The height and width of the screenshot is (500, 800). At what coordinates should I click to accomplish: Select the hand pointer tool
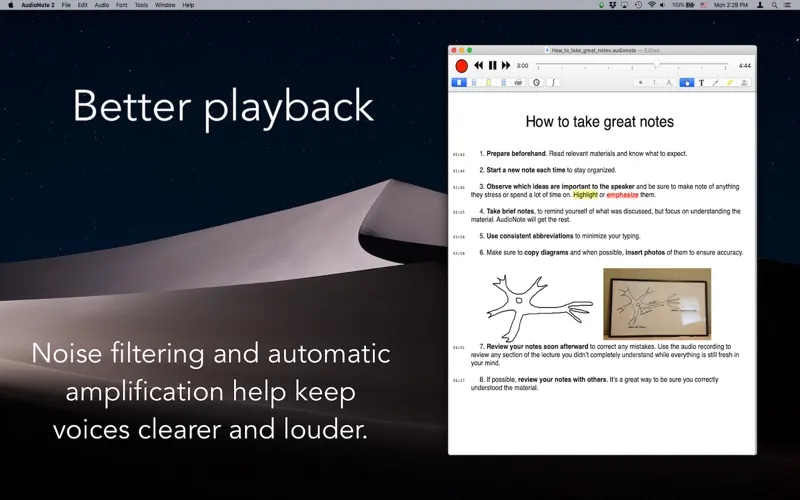tap(687, 82)
